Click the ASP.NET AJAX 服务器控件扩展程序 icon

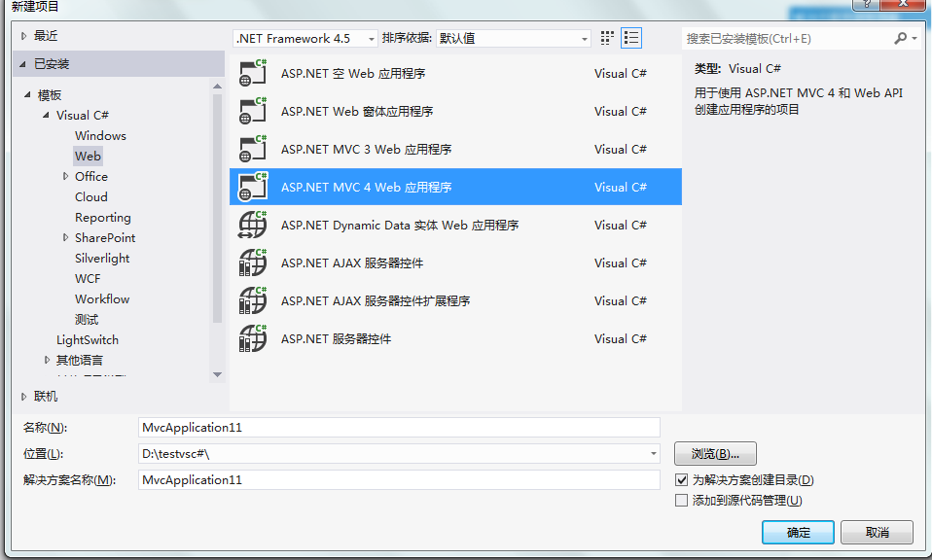pyautogui.click(x=253, y=301)
